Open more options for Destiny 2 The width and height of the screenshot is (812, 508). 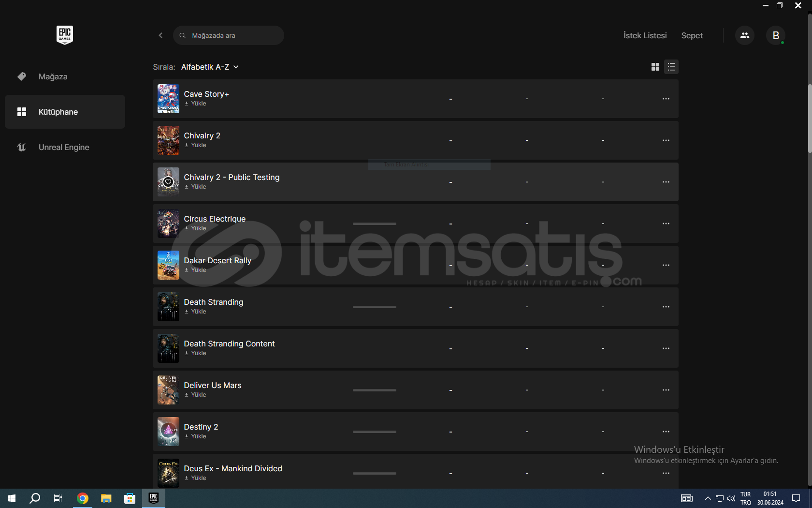[666, 432]
